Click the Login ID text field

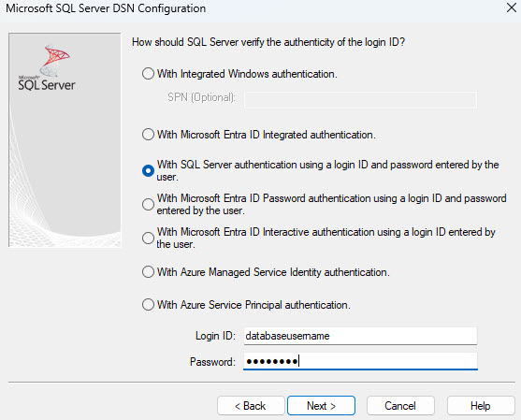pos(360,336)
